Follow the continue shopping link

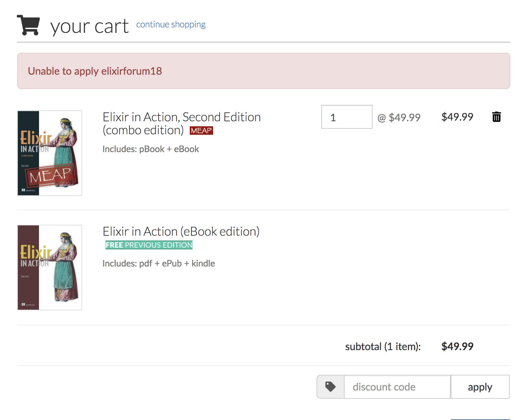coord(171,24)
